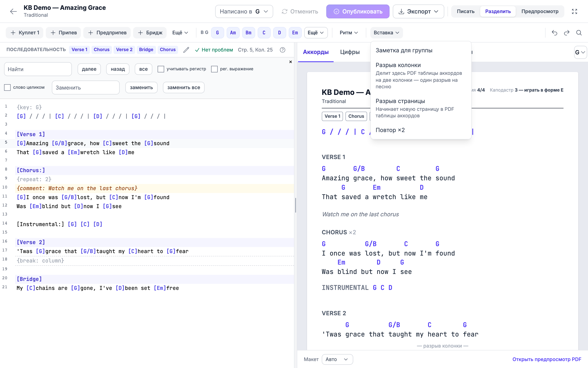
Task: Toggle рег. выражение checkbox
Action: point(214,69)
